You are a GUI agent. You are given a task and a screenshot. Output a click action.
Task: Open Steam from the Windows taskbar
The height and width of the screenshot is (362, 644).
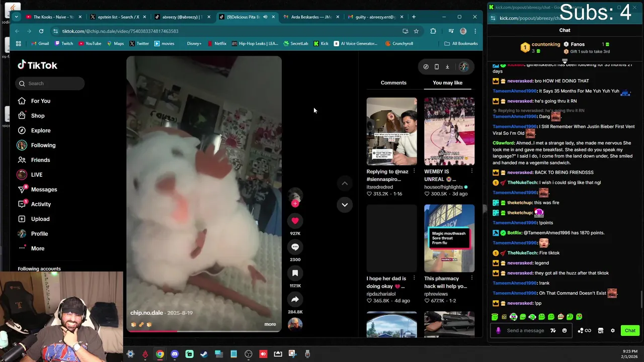pos(204,354)
